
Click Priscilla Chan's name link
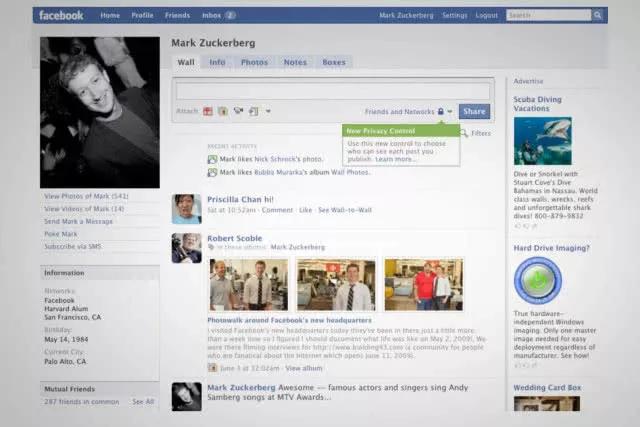tap(234, 199)
